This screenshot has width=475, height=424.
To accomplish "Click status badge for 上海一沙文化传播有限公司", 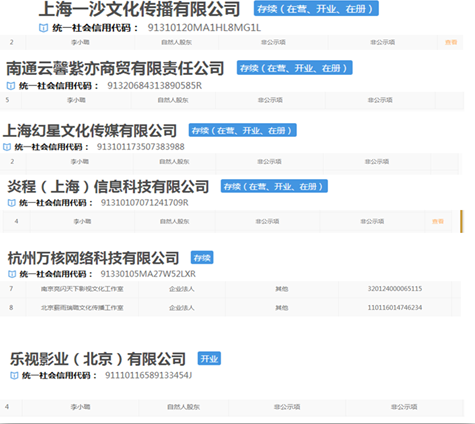I will coord(316,9).
